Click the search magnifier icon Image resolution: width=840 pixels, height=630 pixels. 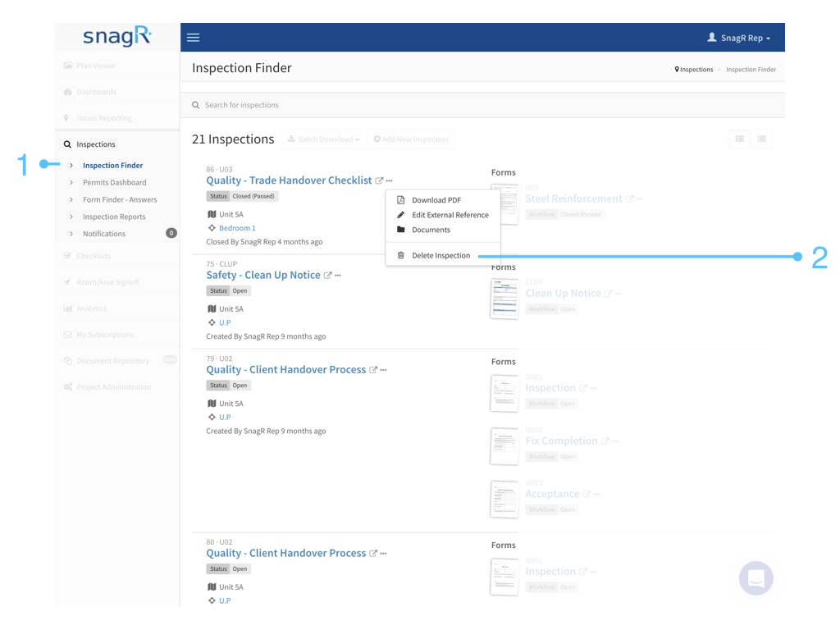(x=195, y=105)
